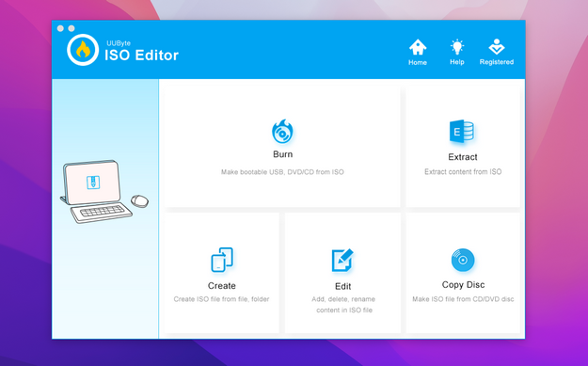Click the Copy Disc CD icon

coord(463,260)
